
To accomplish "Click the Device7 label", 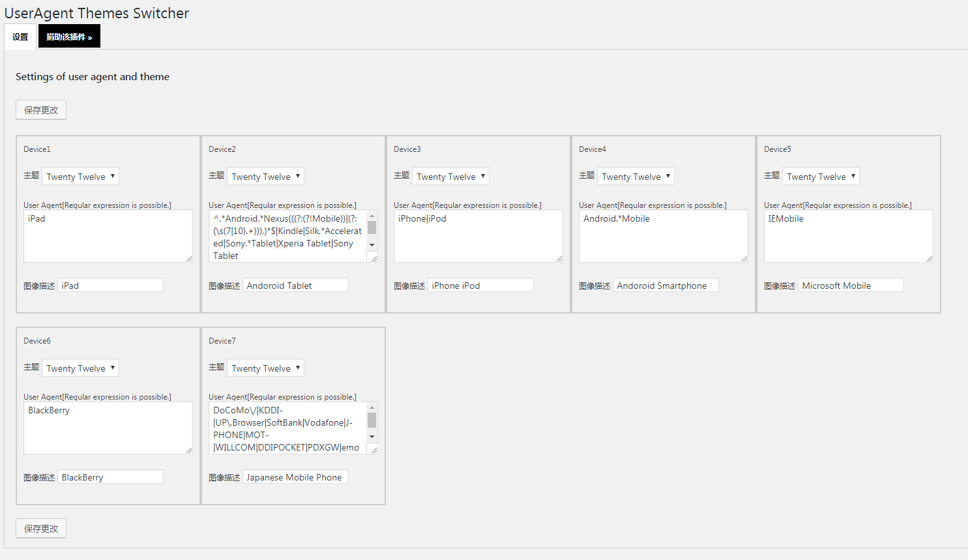I will click(x=222, y=341).
